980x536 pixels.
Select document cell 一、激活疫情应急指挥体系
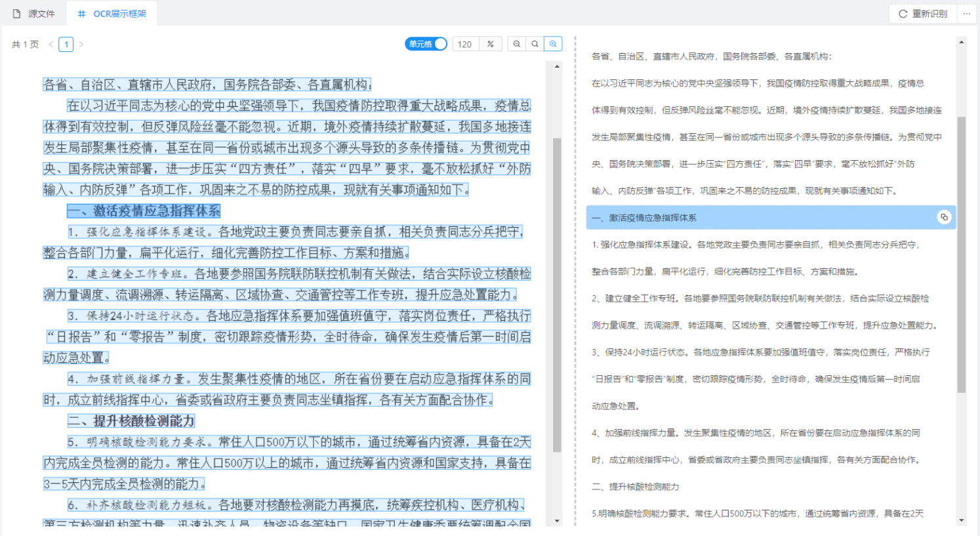click(144, 211)
